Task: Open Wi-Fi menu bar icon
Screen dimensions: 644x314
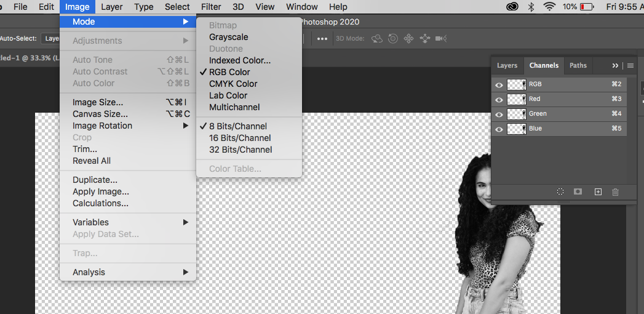Action: (549, 7)
